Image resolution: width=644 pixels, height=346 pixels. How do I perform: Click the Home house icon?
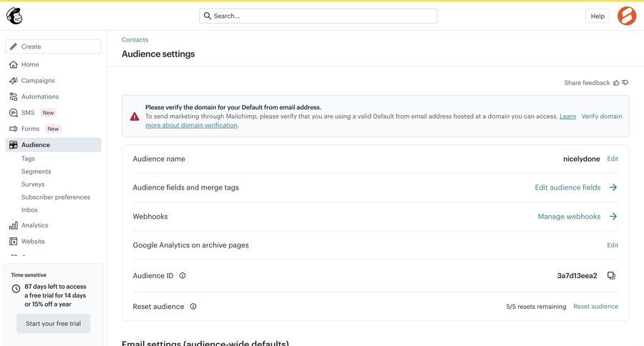(x=14, y=64)
